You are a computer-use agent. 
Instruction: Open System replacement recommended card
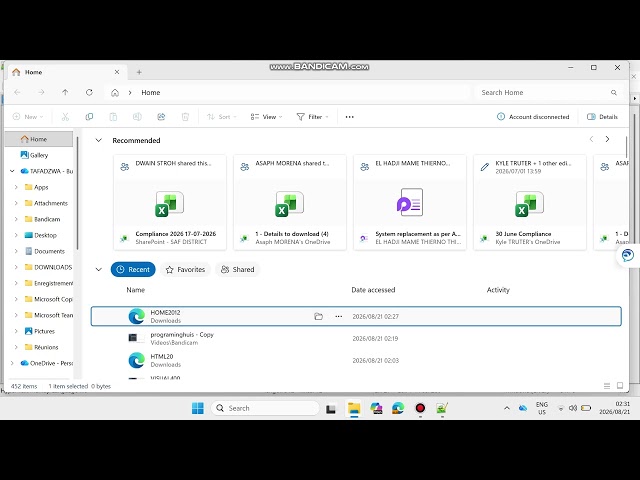click(410, 202)
